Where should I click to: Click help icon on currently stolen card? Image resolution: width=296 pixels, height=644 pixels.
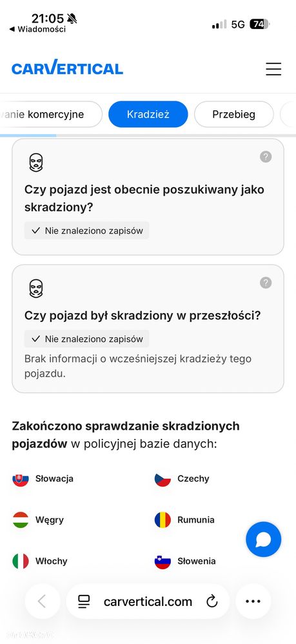click(x=266, y=156)
